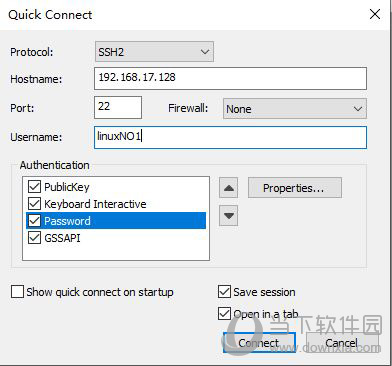Close the Quick Connect dialog
Image resolution: width=392 pixels, height=366 pixels.
(375, 14)
